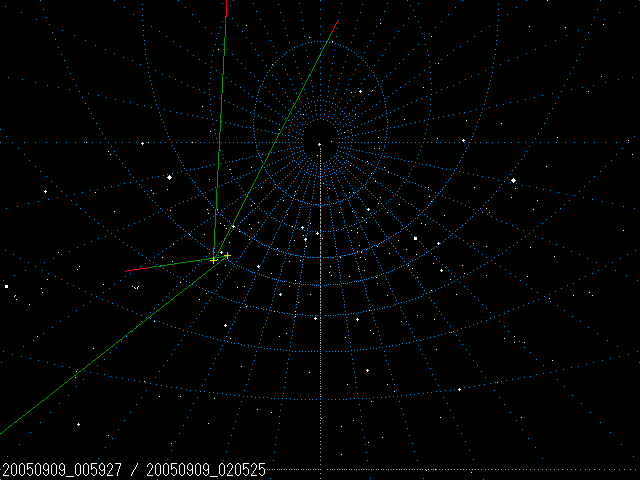
Task: Pick the large bright star on the right side
Action: [x=513, y=180]
